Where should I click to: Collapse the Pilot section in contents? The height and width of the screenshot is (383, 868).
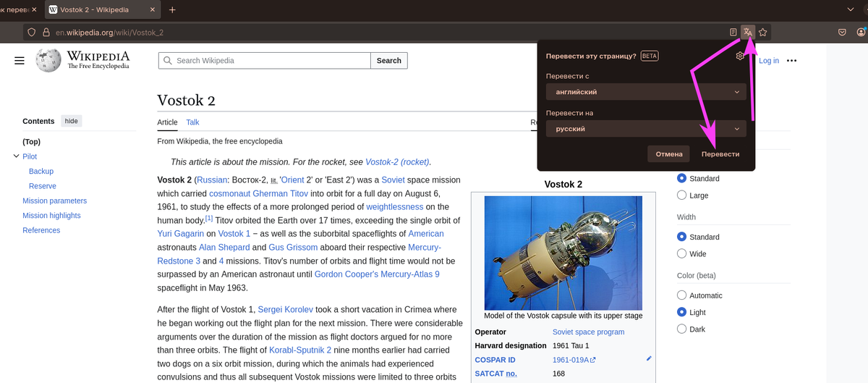click(16, 156)
